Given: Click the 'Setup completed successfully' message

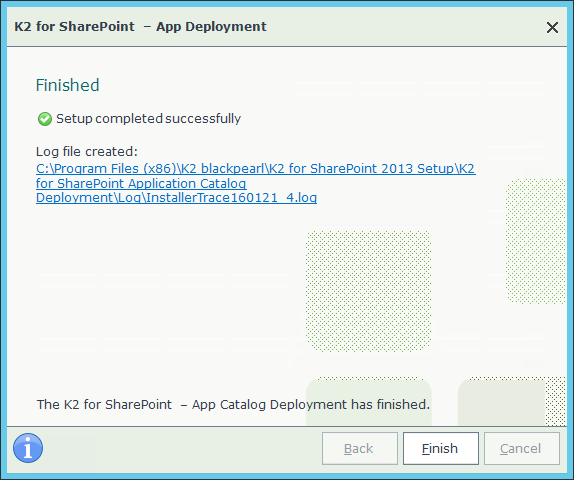Looking at the screenshot, I should (x=148, y=119).
